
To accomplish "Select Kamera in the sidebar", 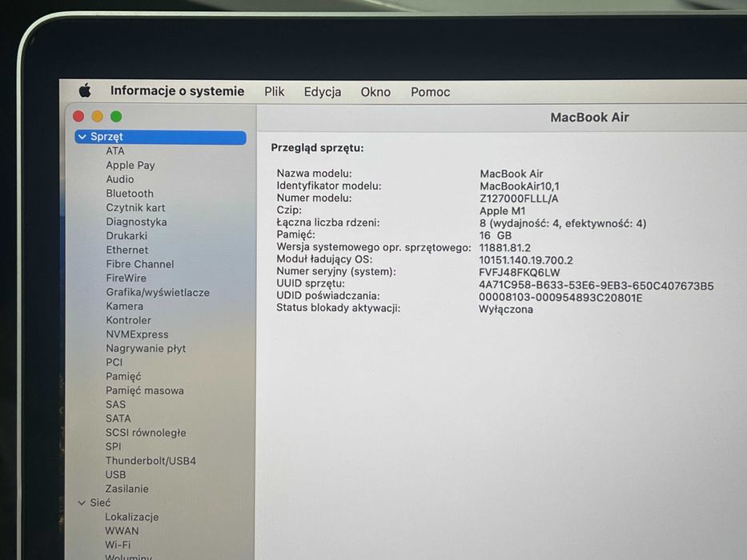I will pyautogui.click(x=124, y=306).
